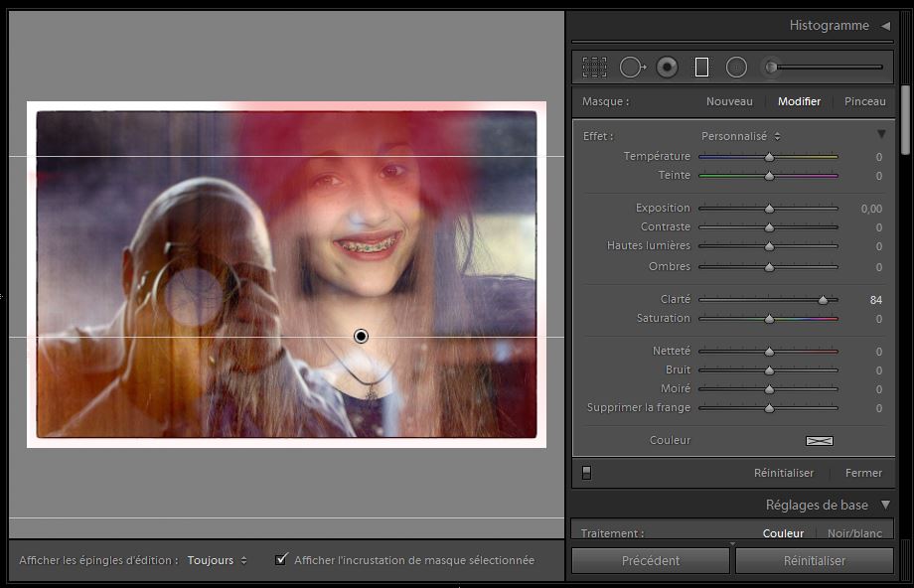Select the Nouveau mask mode
This screenshot has height=588, width=914.
point(729,101)
